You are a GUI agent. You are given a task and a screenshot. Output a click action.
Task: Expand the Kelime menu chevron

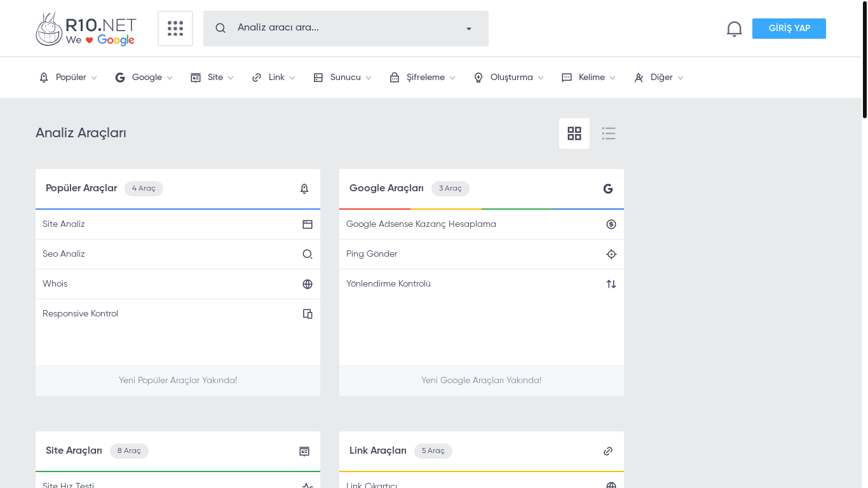point(613,78)
